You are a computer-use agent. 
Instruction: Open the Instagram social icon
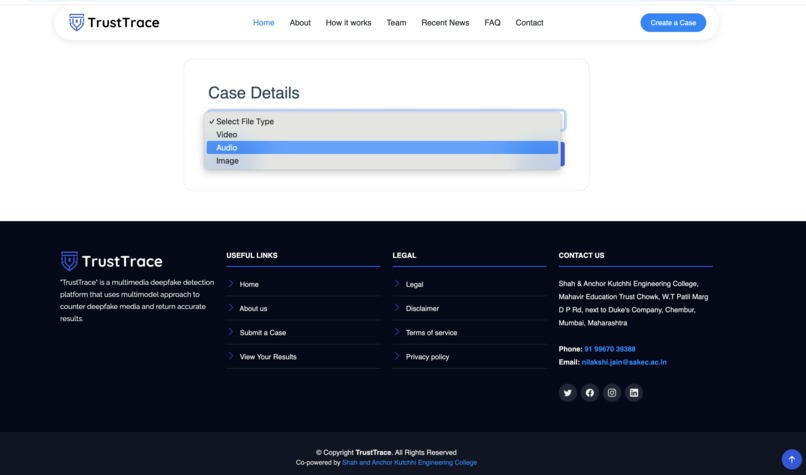coord(612,393)
